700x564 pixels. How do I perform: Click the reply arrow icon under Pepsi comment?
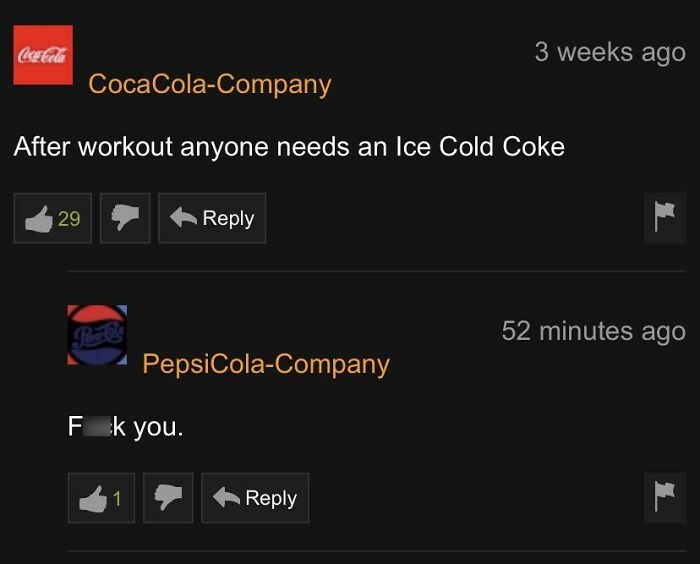coord(226,497)
